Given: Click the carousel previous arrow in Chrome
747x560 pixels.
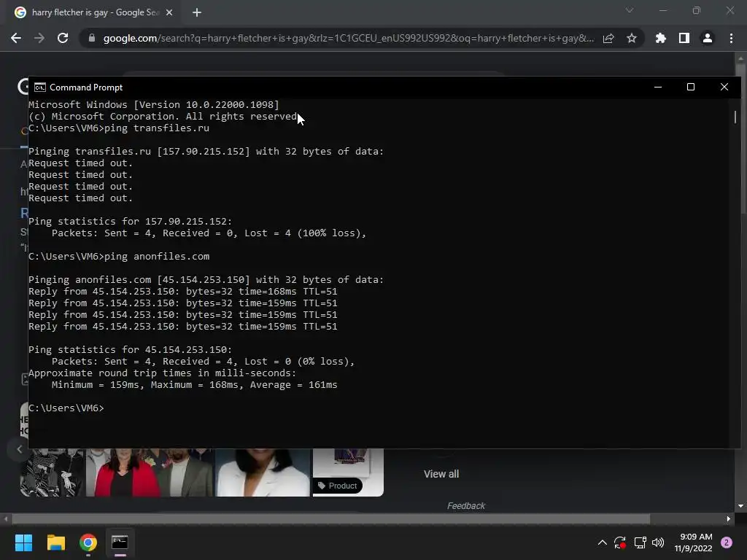Looking at the screenshot, I should pos(19,449).
